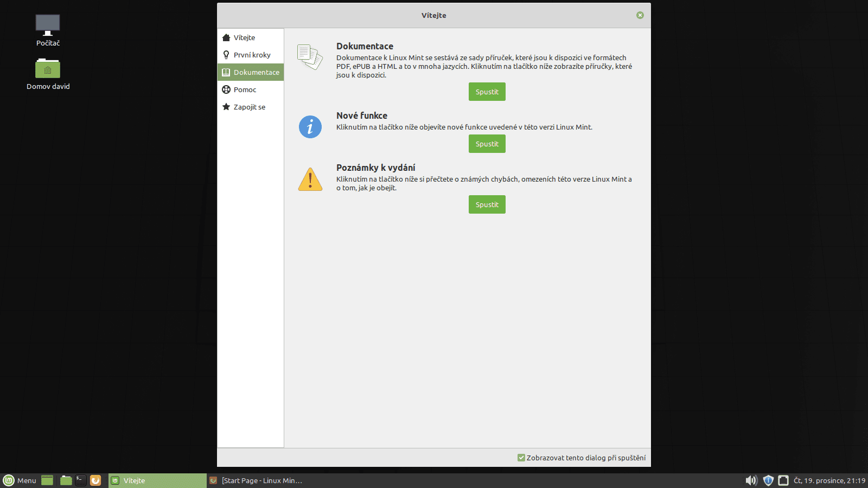The image size is (868, 488).
Task: Click the home icon next to Vítejte
Action: (x=226, y=37)
